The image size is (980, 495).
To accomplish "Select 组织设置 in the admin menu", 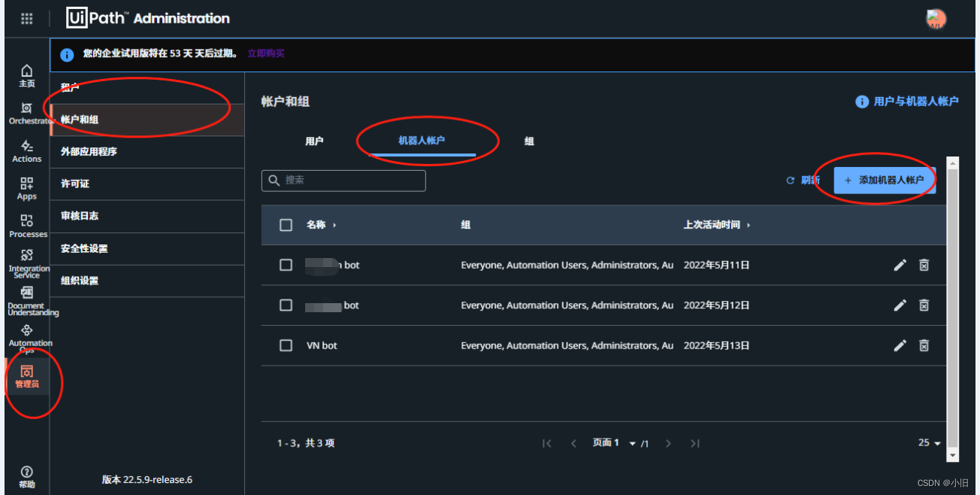I will (147, 281).
